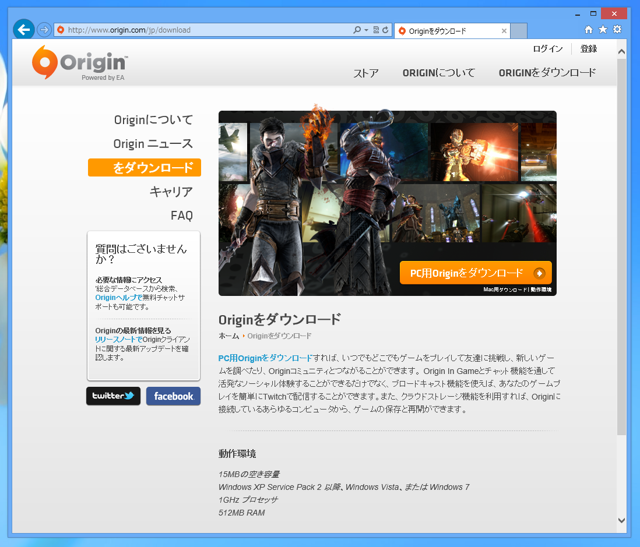Maximize the browser window
Viewport: 640px width, 547px height.
[593, 14]
